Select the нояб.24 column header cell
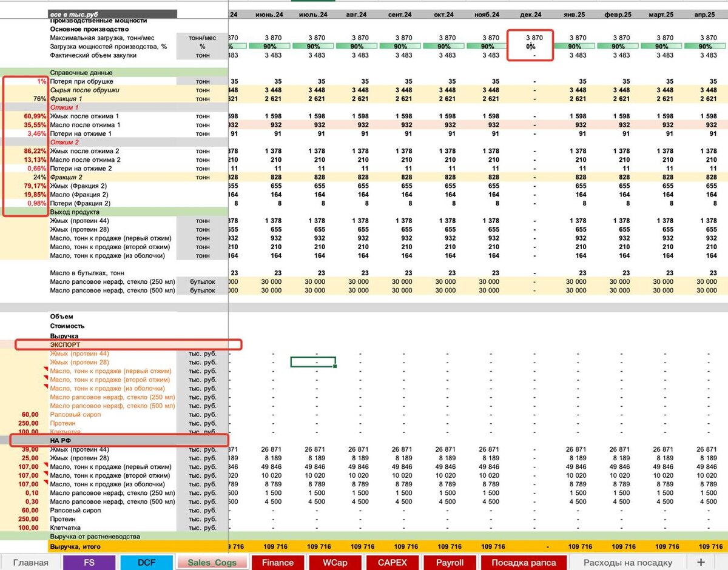Image resolution: width=728 pixels, height=570 pixels. 488,14
